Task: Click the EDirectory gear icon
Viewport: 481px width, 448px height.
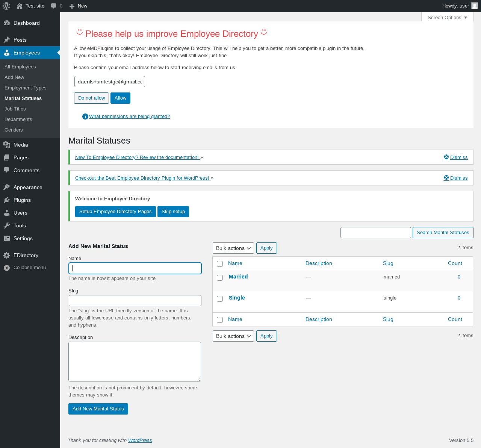Action: click(7, 255)
